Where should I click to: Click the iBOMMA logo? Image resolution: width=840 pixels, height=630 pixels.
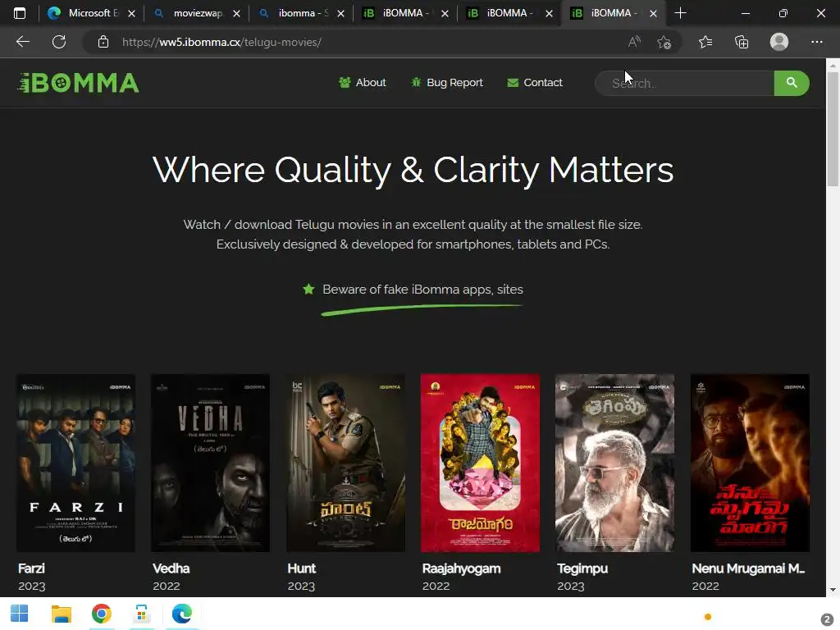click(78, 83)
